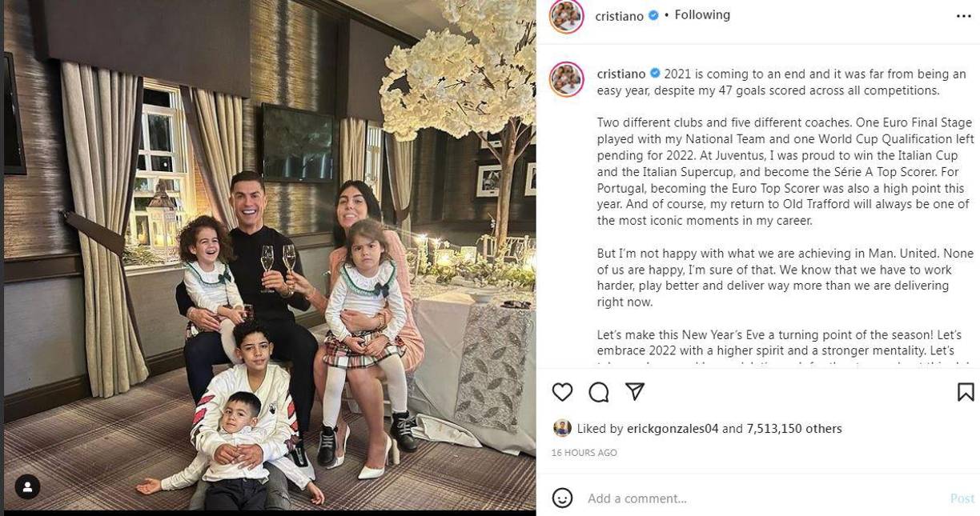Click the liker's small avatar thumbnail

(562, 428)
